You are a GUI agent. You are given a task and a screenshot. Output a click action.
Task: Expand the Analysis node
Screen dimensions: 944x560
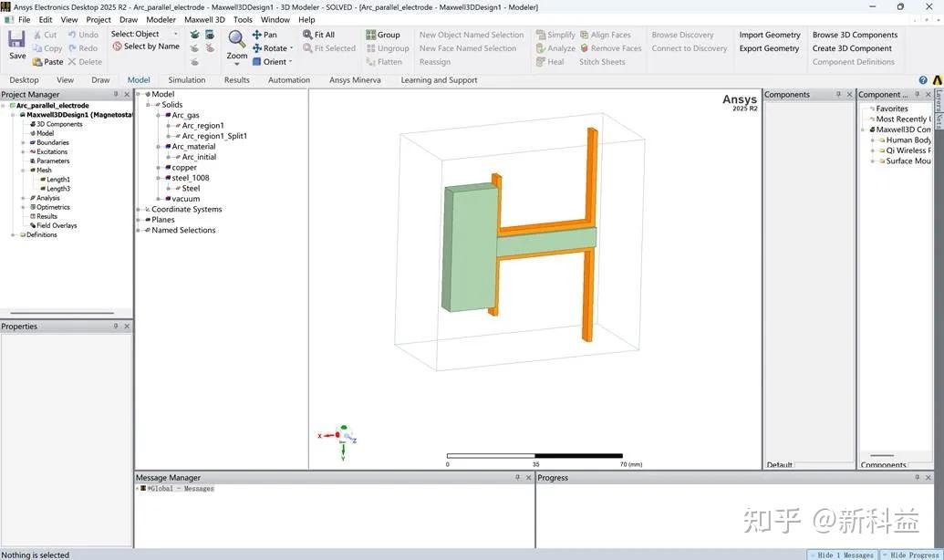24,198
